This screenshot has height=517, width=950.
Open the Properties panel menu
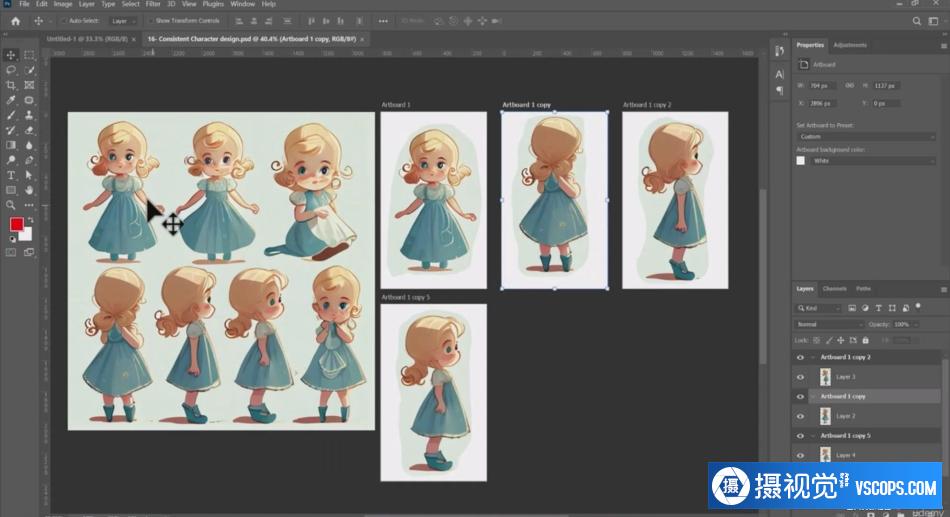[x=943, y=45]
